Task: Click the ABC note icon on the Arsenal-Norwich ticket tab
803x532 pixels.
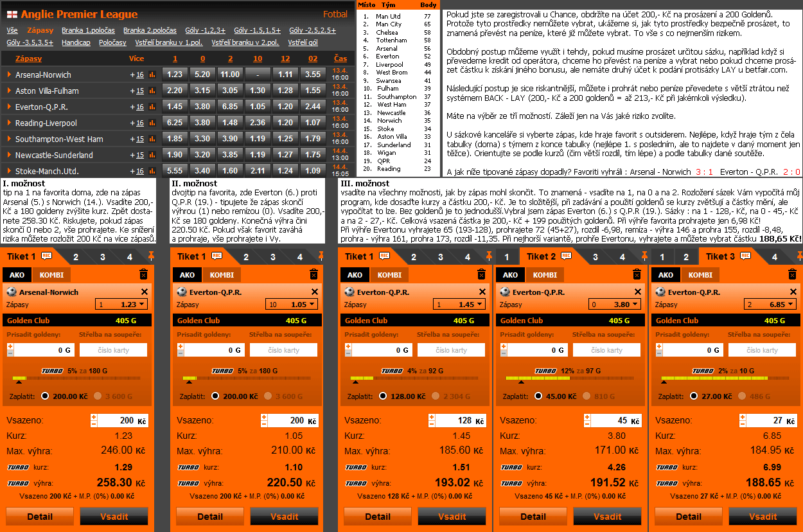Action: 46,256
